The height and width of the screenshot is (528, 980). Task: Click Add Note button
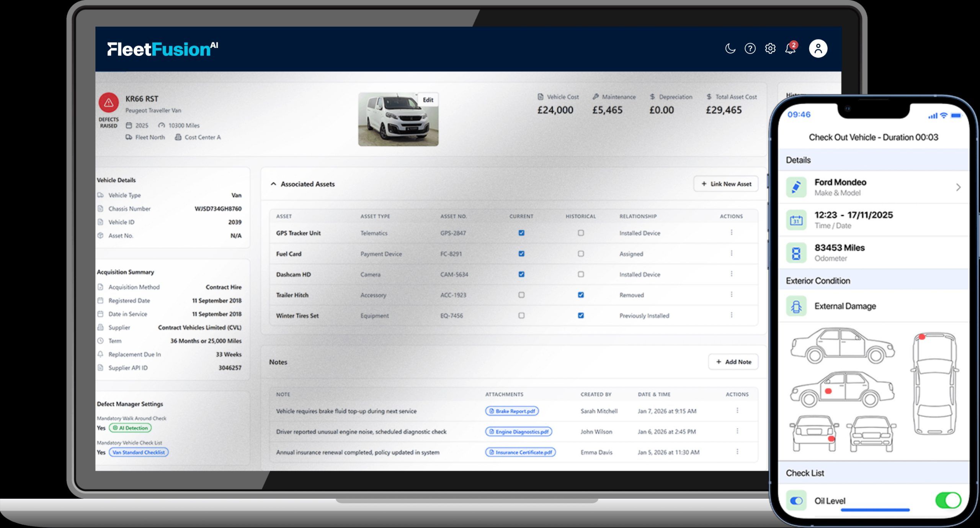733,362
